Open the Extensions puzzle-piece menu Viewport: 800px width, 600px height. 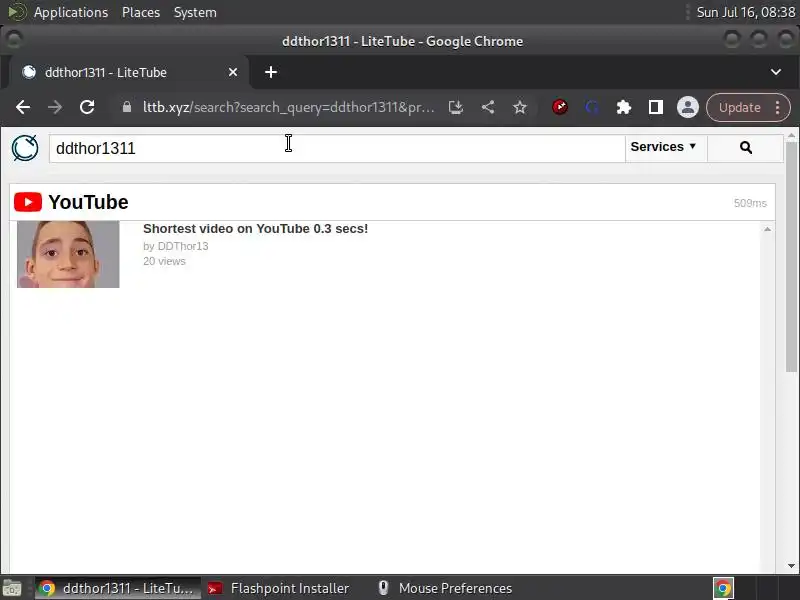pos(623,107)
